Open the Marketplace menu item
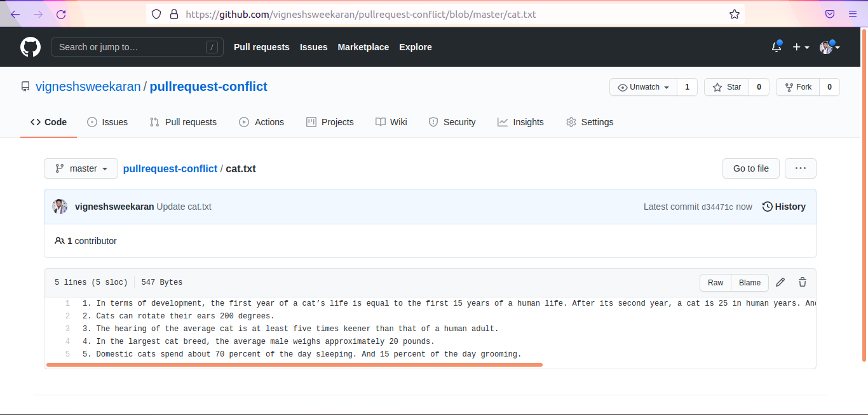The image size is (868, 415). (363, 47)
